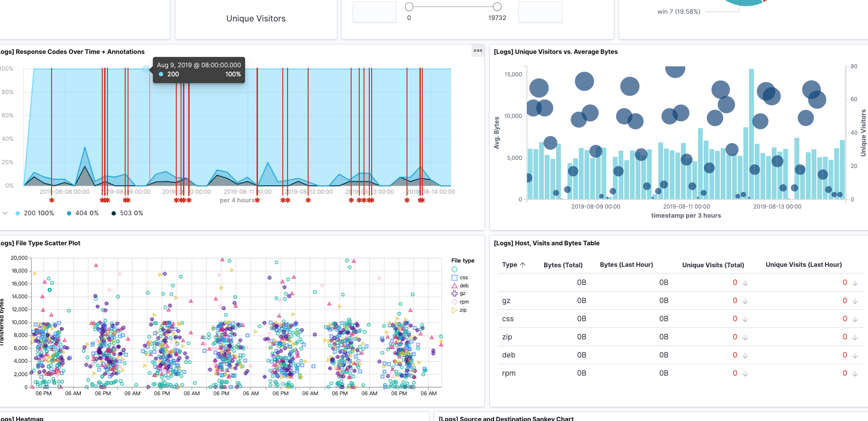Click the css legend square icon
The image size is (868, 421).
point(454,277)
